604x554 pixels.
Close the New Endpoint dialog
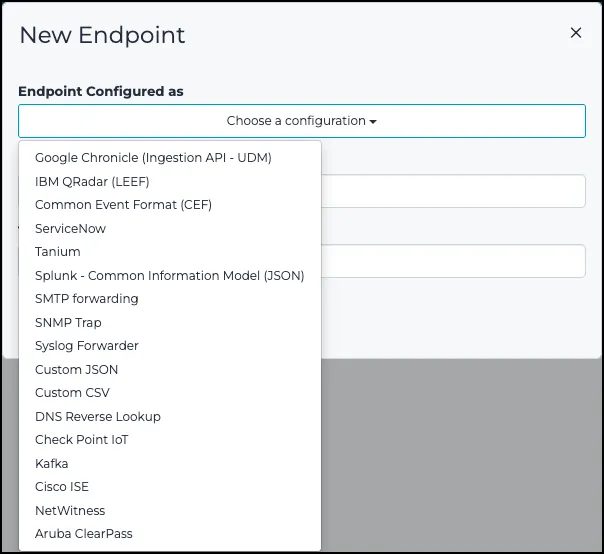[576, 33]
